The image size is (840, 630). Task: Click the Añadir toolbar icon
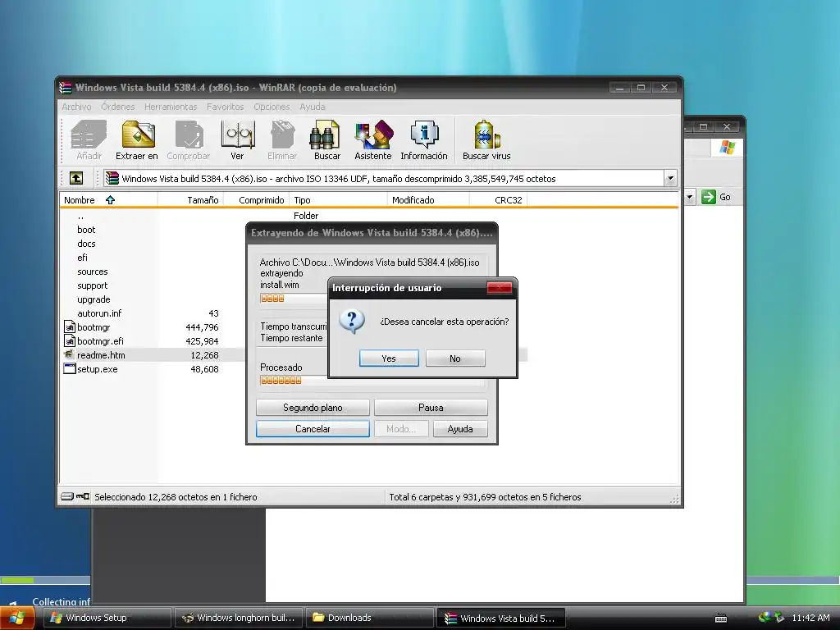coord(89,134)
